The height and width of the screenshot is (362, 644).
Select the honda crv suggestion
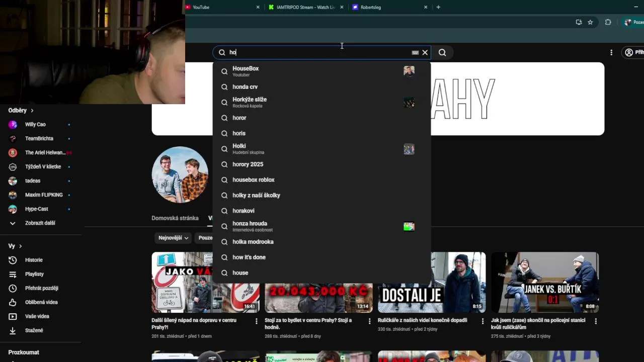321,87
